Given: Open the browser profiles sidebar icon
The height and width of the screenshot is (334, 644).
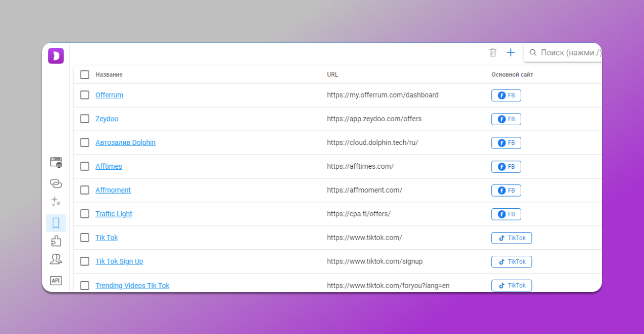Looking at the screenshot, I should (56, 162).
